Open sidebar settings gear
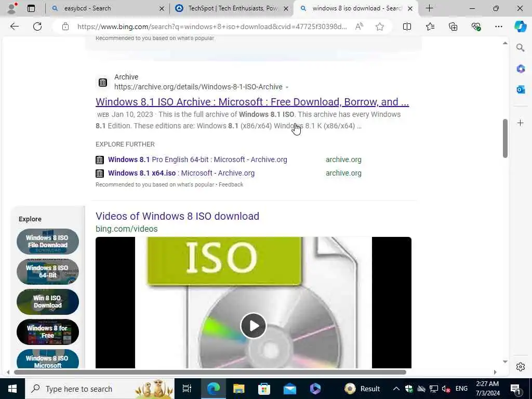The height and width of the screenshot is (399, 532). pos(521,367)
